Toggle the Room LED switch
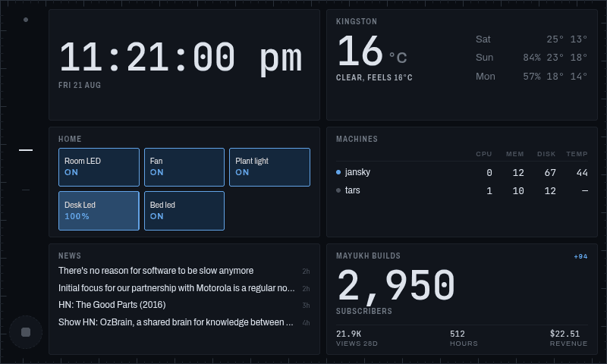The height and width of the screenshot is (364, 607). coord(99,167)
